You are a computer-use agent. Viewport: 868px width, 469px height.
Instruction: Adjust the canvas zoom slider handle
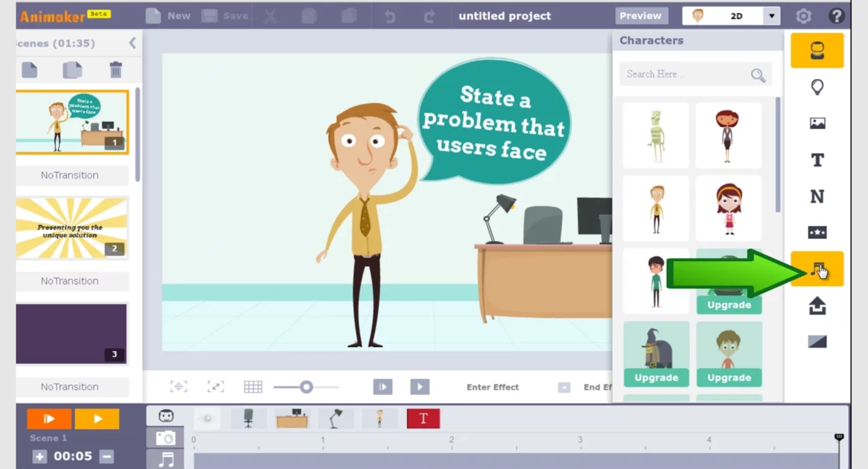click(x=307, y=387)
